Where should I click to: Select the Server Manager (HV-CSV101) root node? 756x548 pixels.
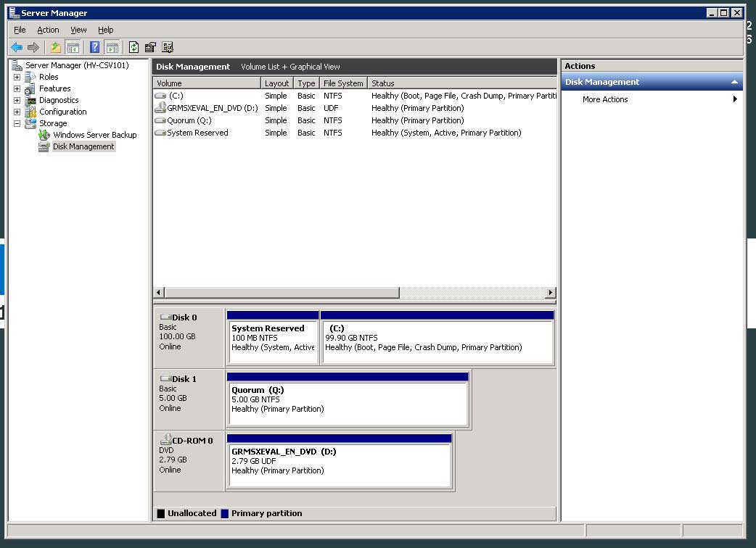click(x=77, y=65)
